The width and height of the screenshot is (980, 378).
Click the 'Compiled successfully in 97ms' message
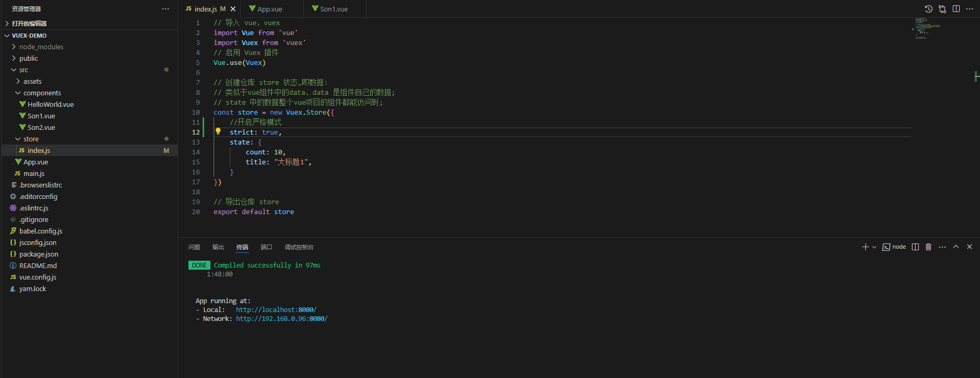[x=267, y=265]
